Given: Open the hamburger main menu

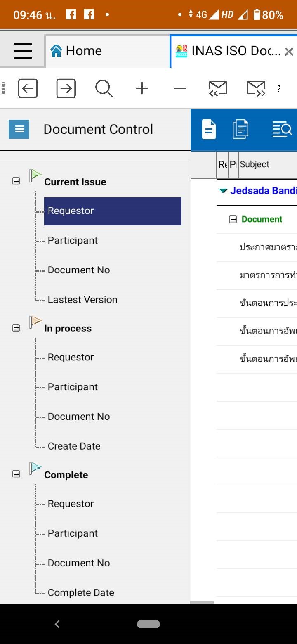Looking at the screenshot, I should click(23, 51).
